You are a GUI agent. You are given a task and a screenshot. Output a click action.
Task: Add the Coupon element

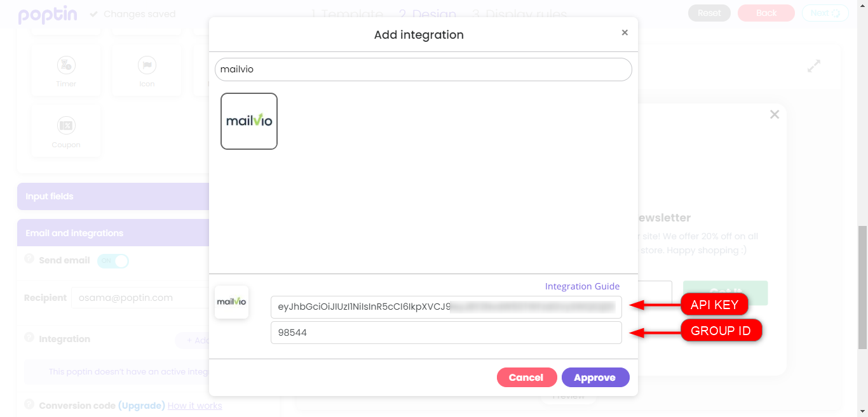66,131
